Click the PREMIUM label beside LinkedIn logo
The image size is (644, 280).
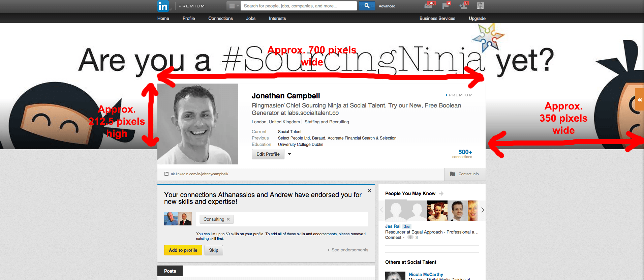tap(192, 6)
